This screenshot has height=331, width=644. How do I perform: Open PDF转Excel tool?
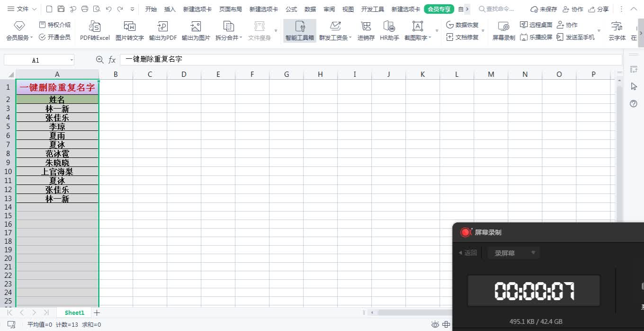coord(95,31)
